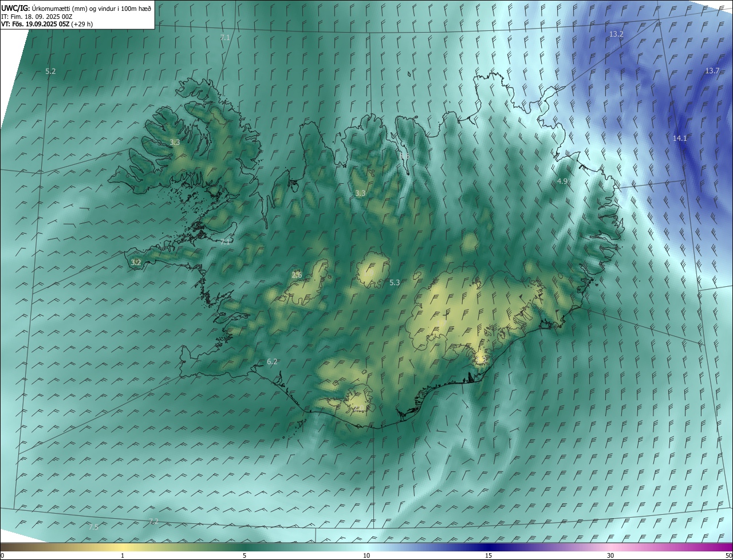Click the colour scale label 15
733x560 pixels.
pos(488,556)
